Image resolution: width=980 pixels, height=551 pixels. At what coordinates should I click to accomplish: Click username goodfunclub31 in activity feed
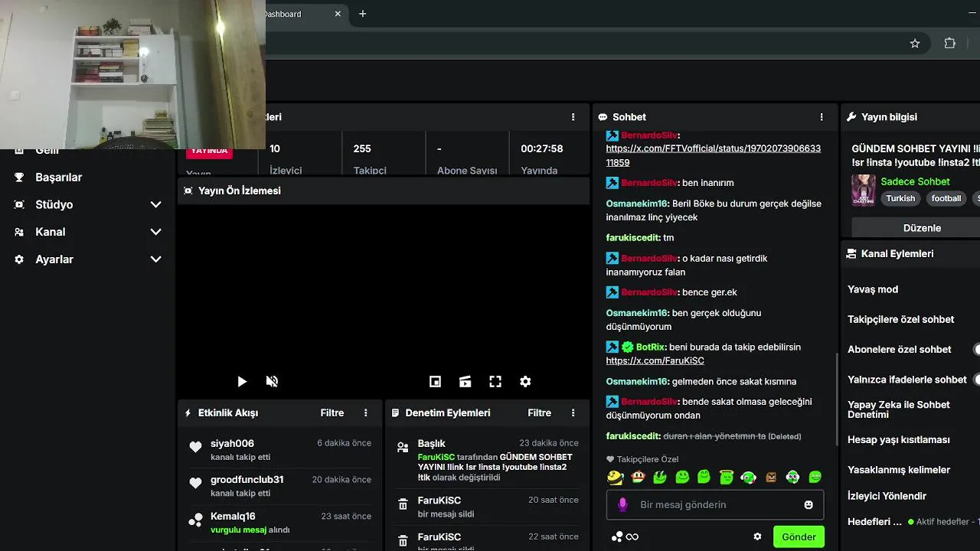click(247, 480)
